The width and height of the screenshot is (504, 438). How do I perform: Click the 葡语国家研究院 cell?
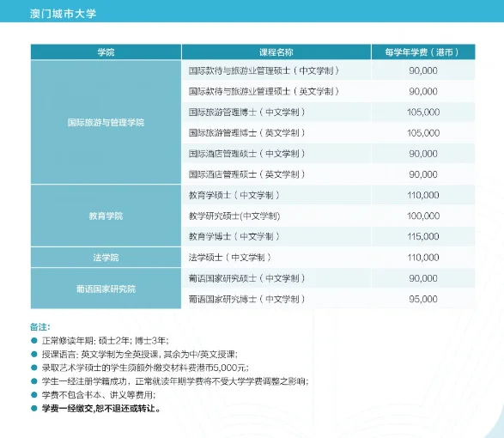coord(106,289)
